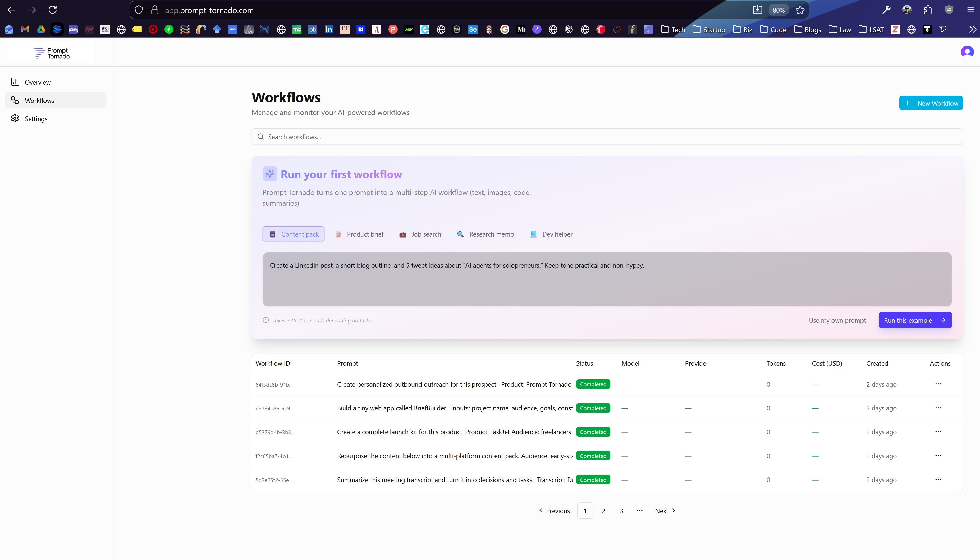Click the user profile avatar icon
This screenshot has width=980, height=560.
click(x=967, y=51)
